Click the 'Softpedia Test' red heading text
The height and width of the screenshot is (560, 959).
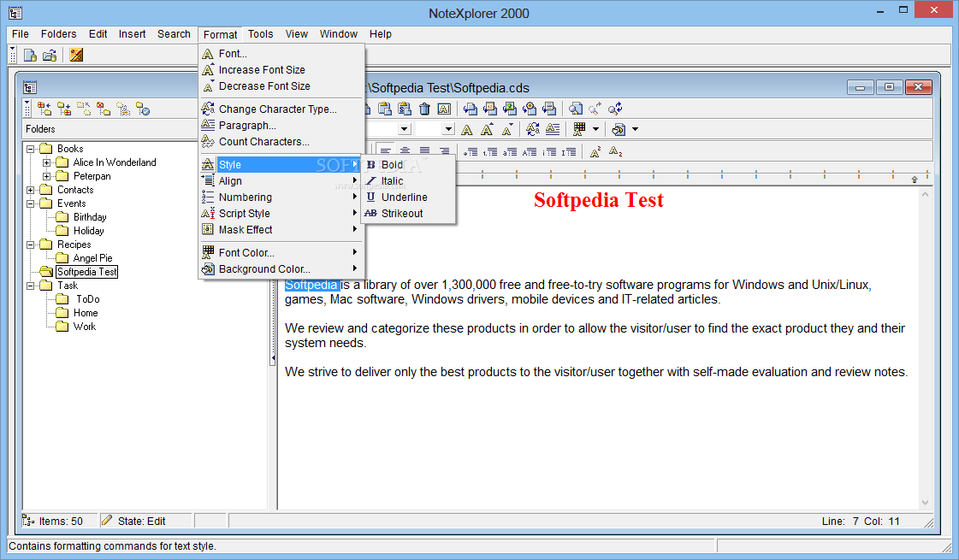tap(598, 200)
